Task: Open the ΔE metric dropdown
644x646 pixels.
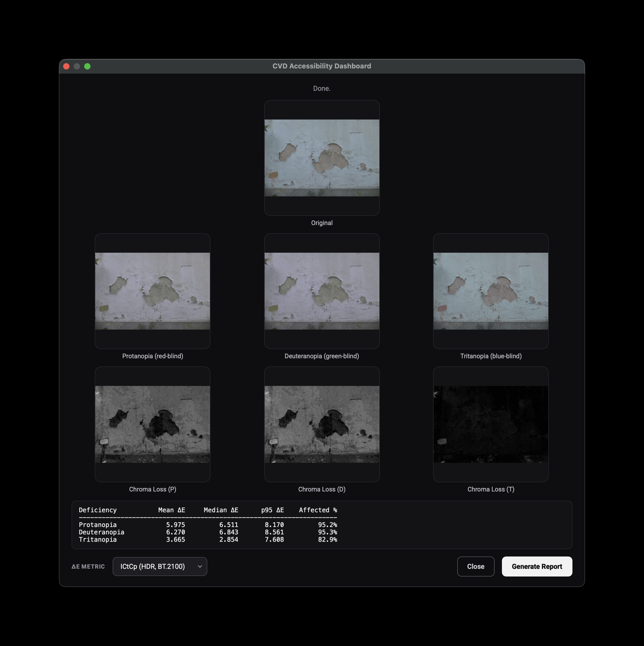Action: click(160, 567)
